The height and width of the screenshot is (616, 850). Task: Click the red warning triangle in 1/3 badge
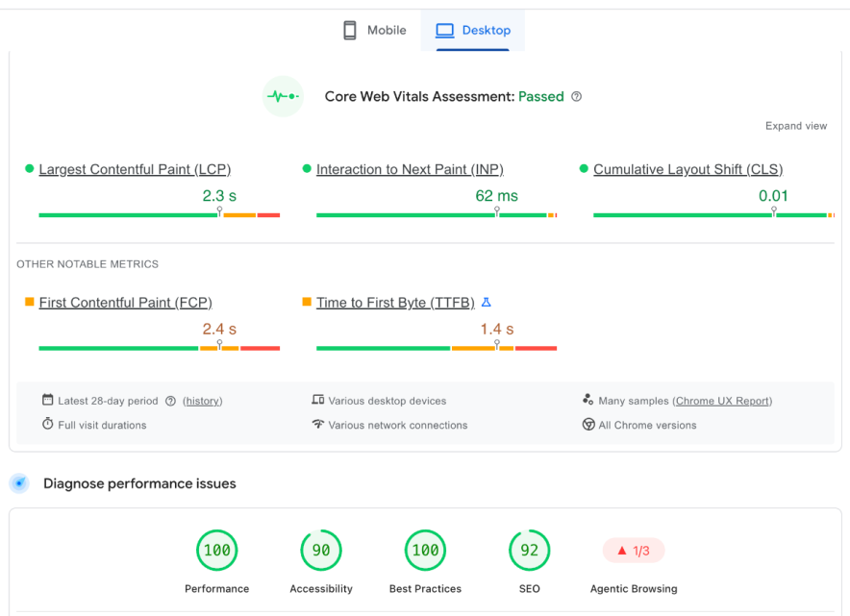[622, 551]
